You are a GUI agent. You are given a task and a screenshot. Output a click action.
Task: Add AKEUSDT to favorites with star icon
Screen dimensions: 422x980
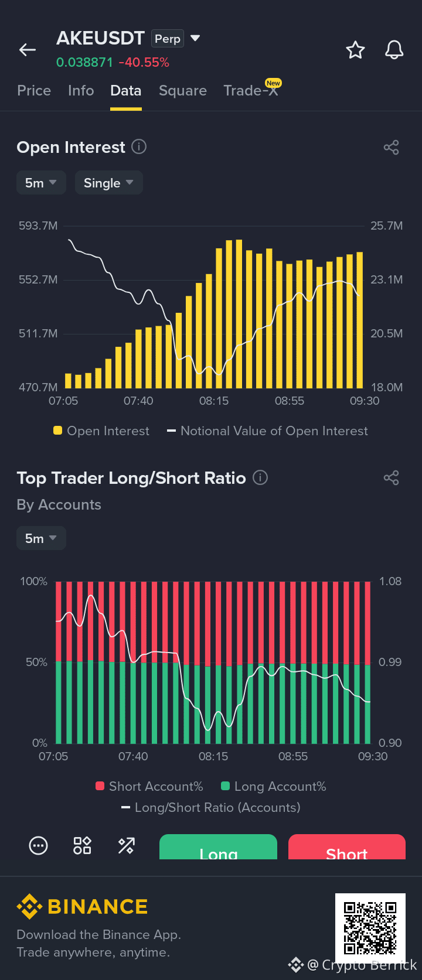(x=355, y=50)
